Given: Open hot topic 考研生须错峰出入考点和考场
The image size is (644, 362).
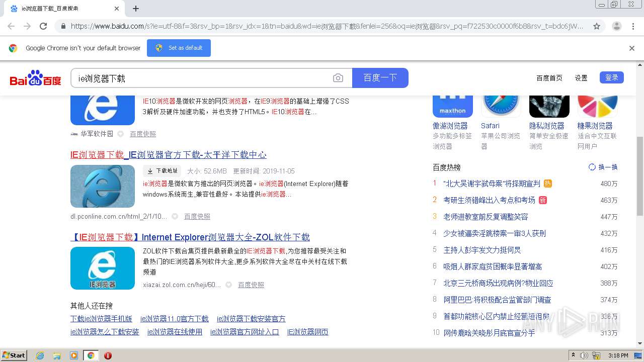Looking at the screenshot, I should click(x=489, y=200).
